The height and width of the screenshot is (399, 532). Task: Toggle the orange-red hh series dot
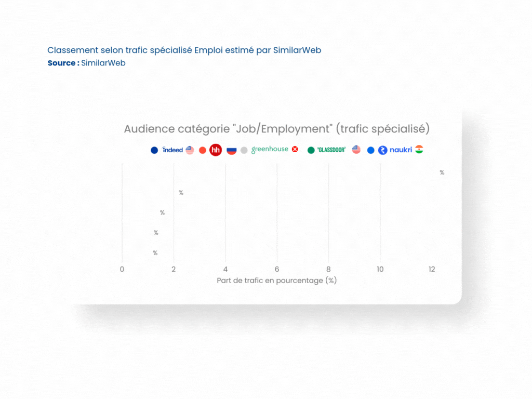[203, 150]
